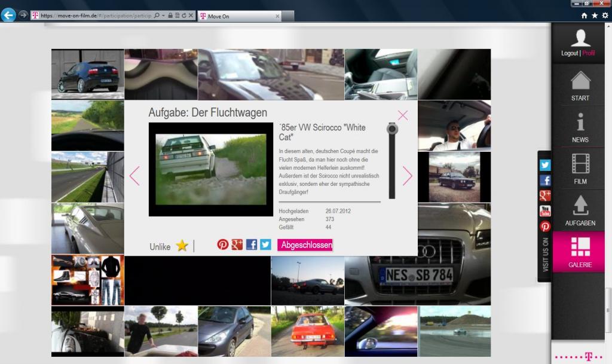Toggle the Unlike star for this video
Viewport: 612px width, 364px height.
point(182,246)
